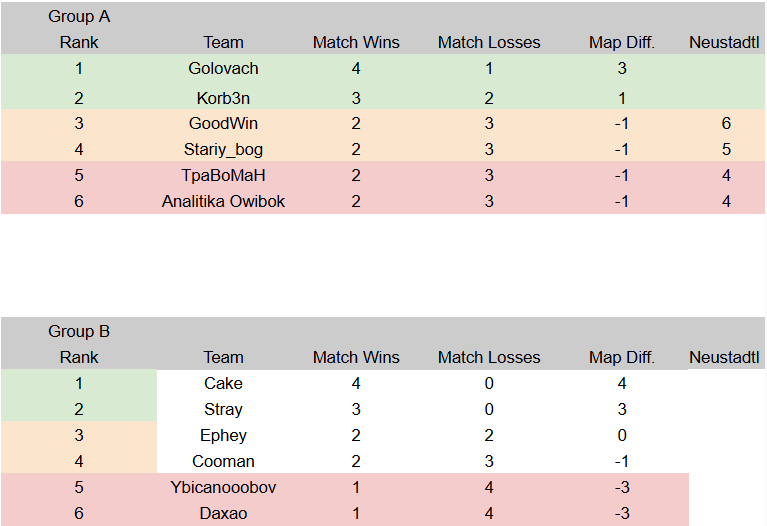Select the Korb3n team cell
The width and height of the screenshot is (767, 526).
point(223,98)
